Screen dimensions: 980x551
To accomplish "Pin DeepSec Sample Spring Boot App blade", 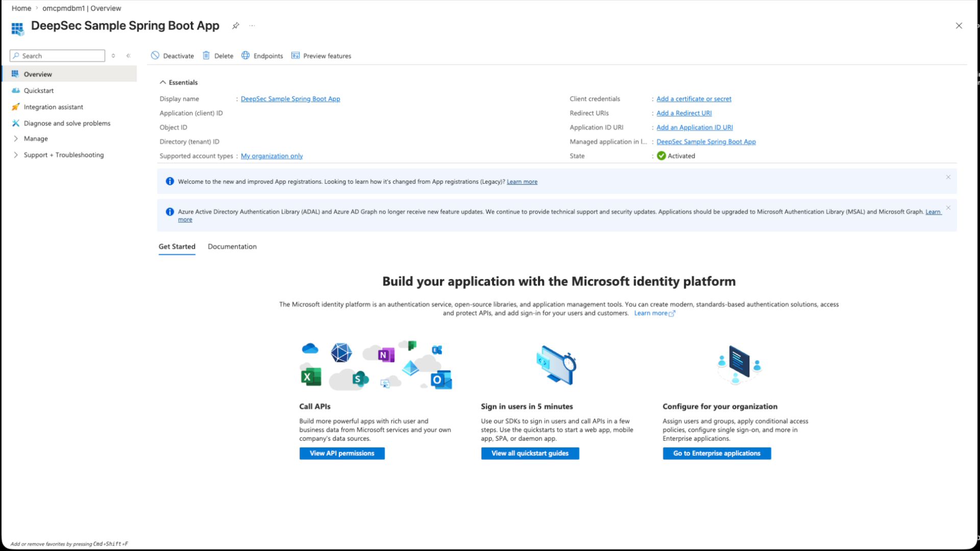I will pos(235,26).
